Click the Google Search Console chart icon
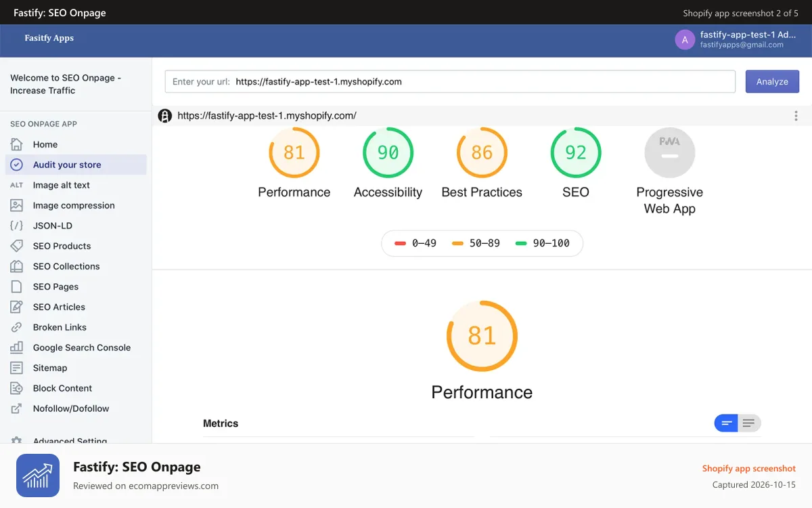 pos(17,347)
